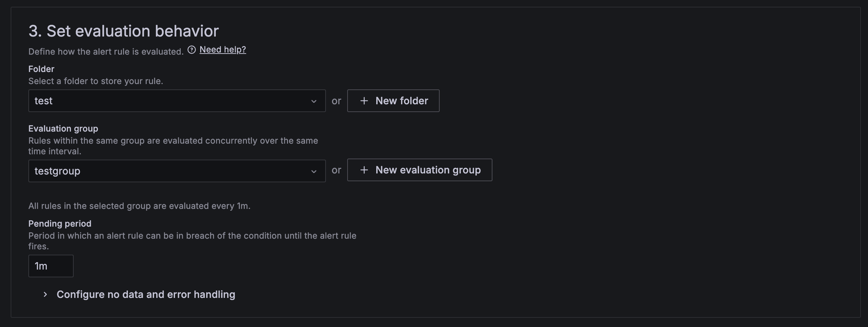The height and width of the screenshot is (327, 868).
Task: Click the Evaluation group field label
Action: (63, 129)
